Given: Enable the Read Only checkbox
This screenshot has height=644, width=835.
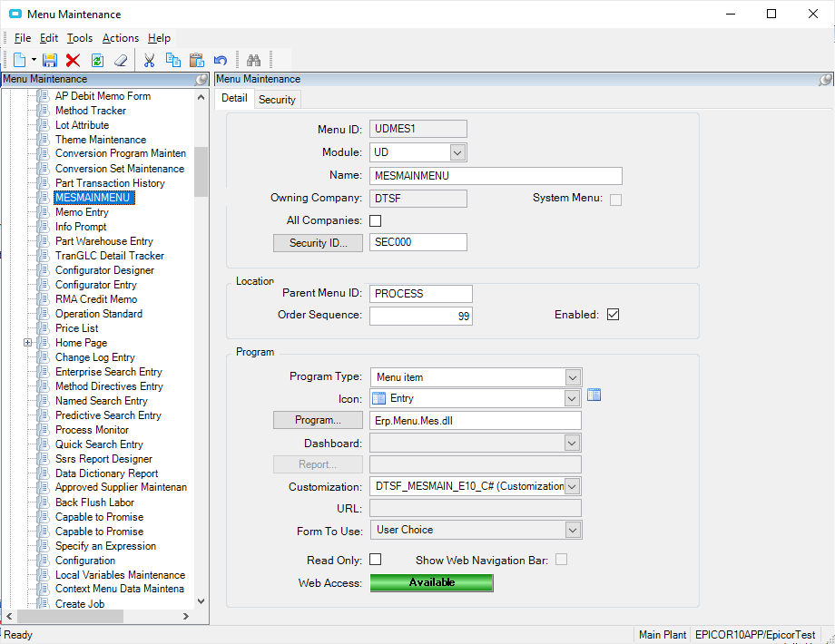Looking at the screenshot, I should coord(376,560).
